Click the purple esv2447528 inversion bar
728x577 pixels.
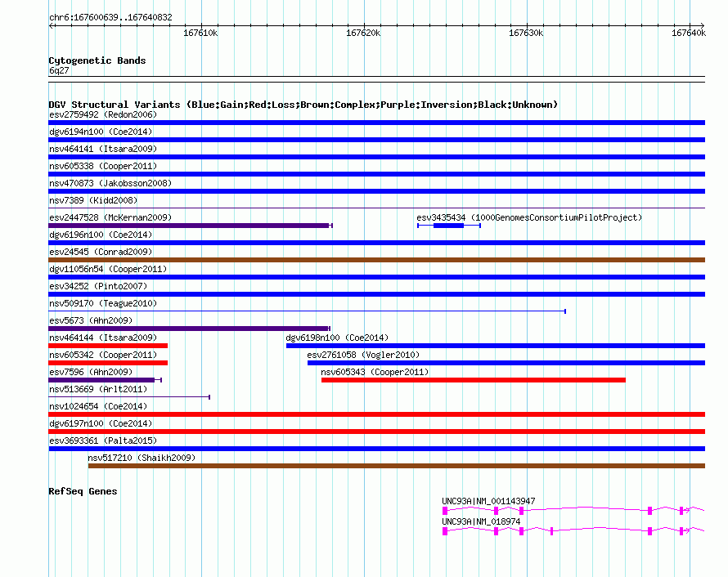pyautogui.click(x=191, y=226)
